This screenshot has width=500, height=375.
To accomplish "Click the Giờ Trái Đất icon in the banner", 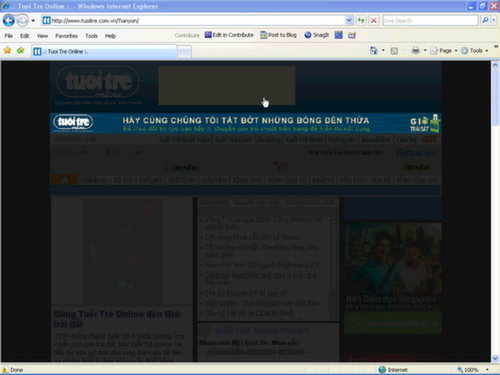I will [425, 123].
